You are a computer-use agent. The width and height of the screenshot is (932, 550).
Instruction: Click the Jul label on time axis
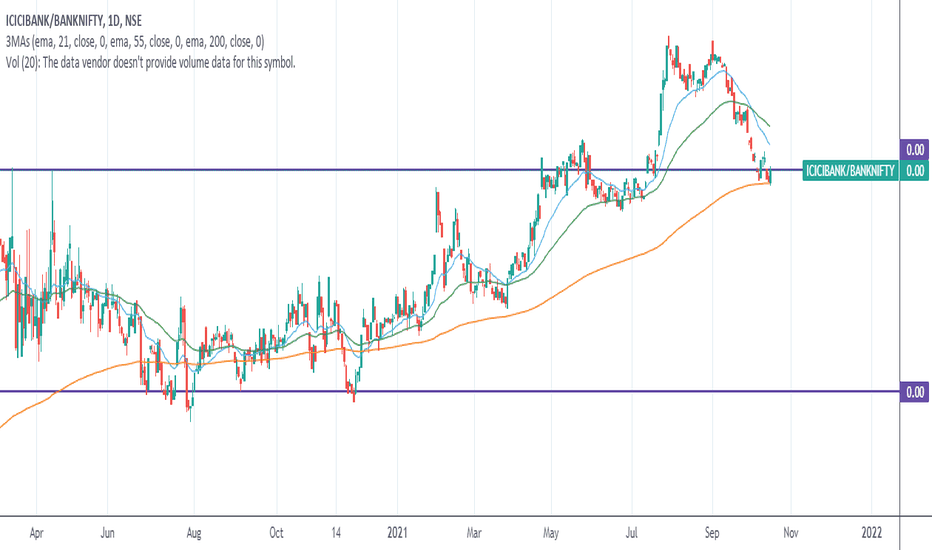pos(631,533)
